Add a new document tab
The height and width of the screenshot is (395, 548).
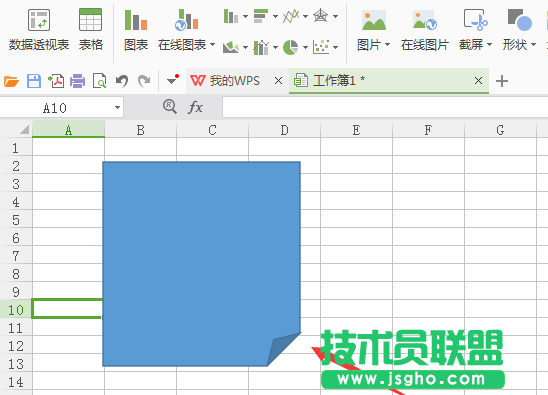pos(502,81)
